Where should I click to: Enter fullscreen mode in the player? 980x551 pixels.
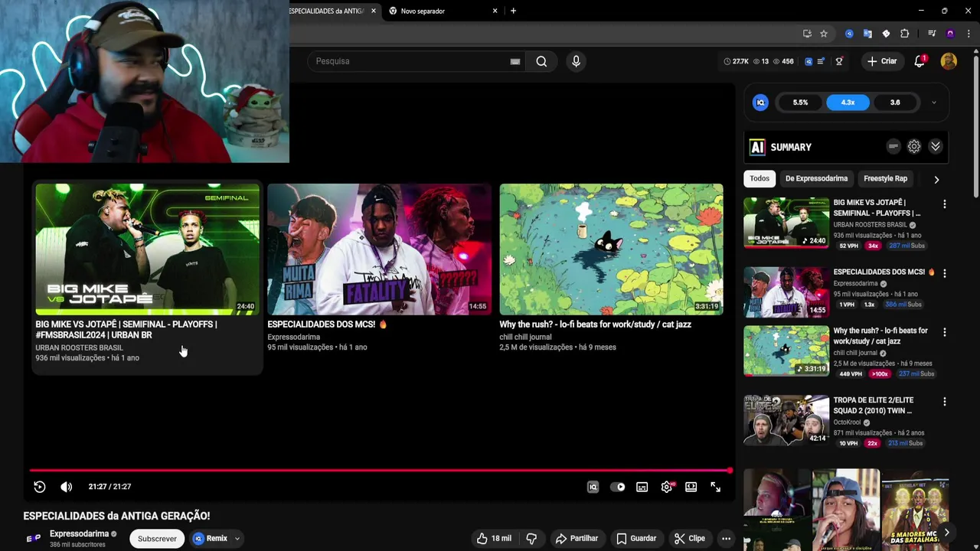[x=716, y=487]
